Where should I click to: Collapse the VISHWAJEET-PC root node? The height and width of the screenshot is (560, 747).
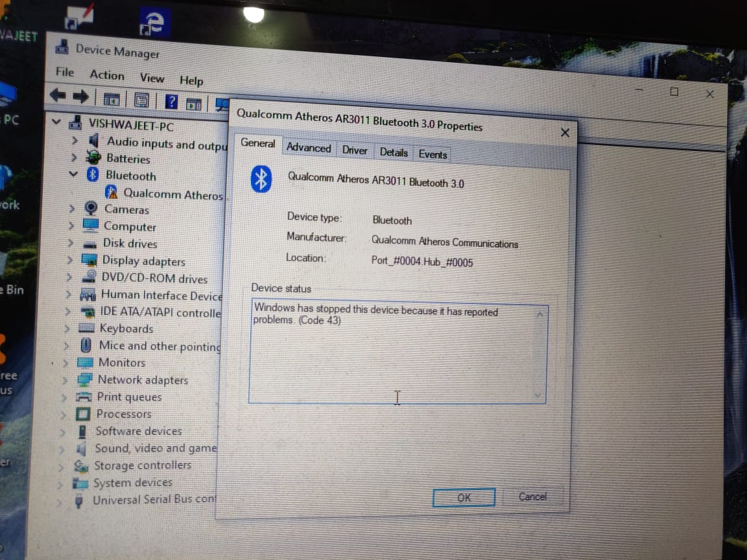point(56,121)
